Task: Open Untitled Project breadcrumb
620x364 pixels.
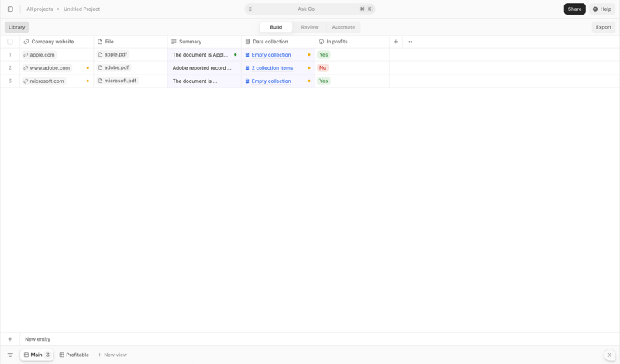Action: [81, 9]
